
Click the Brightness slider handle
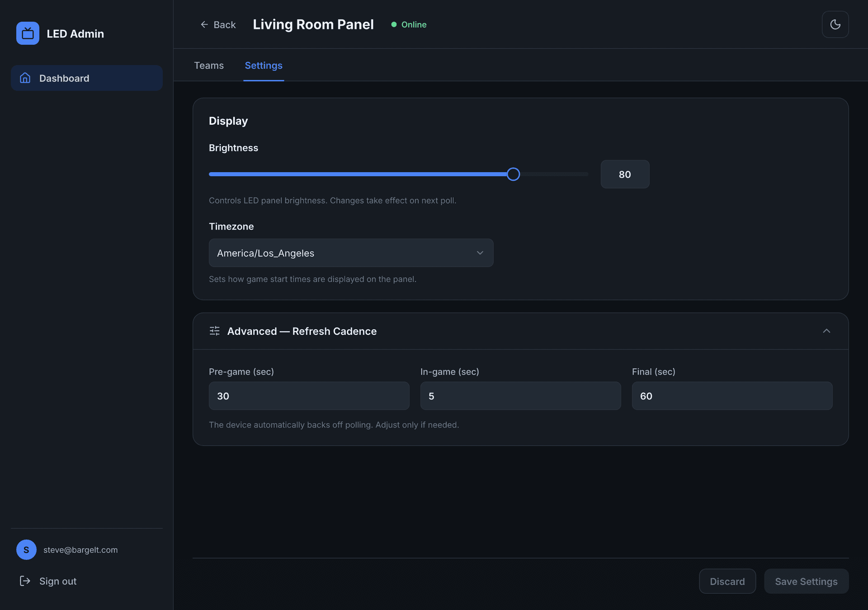pyautogui.click(x=513, y=174)
